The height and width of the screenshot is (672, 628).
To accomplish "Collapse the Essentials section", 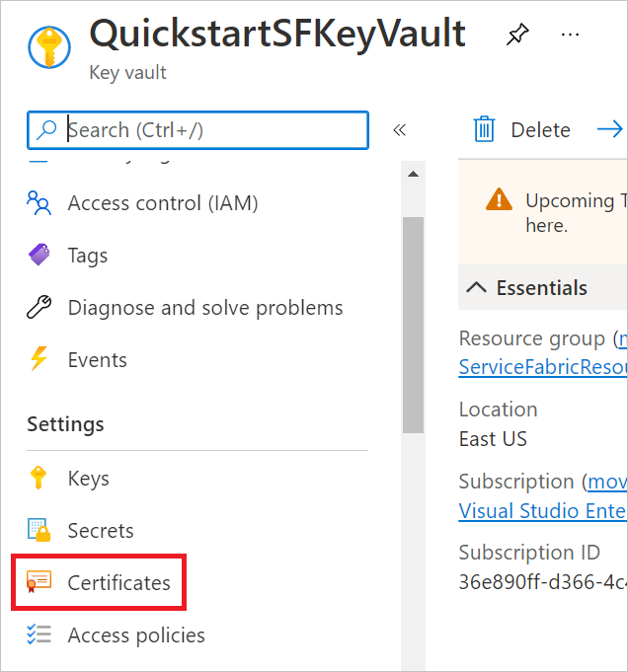I will pos(477,287).
